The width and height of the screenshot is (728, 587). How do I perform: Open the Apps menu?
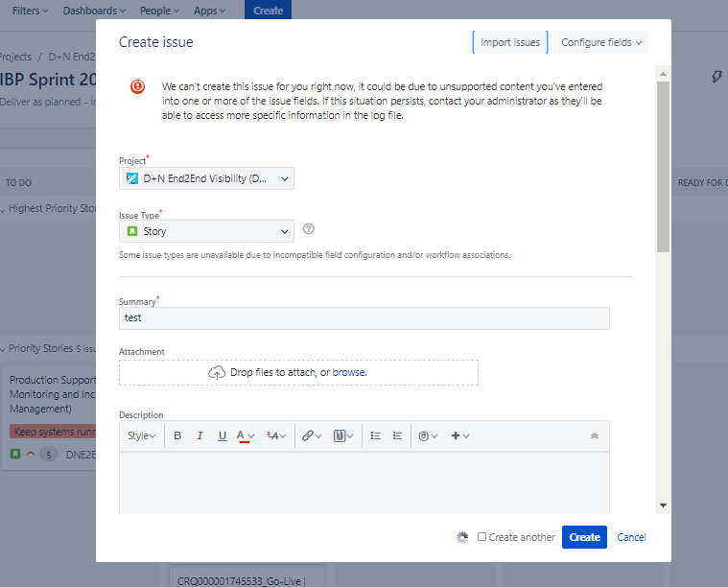[209, 11]
